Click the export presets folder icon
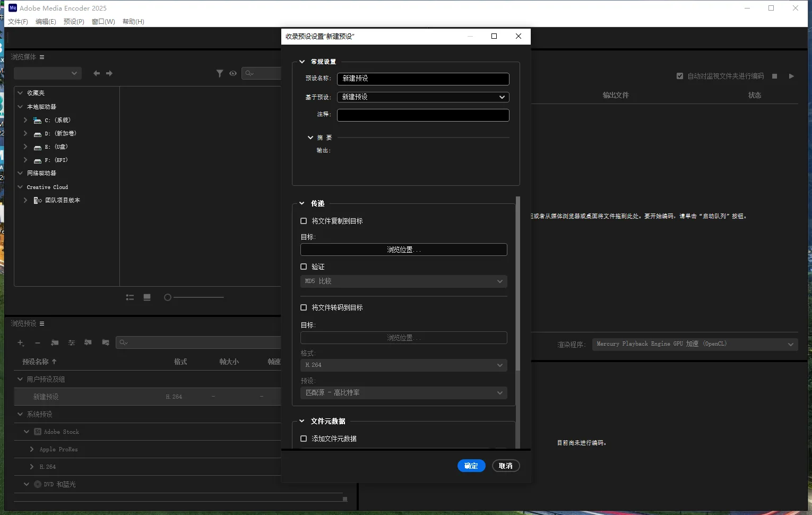This screenshot has height=515, width=812. [106, 343]
